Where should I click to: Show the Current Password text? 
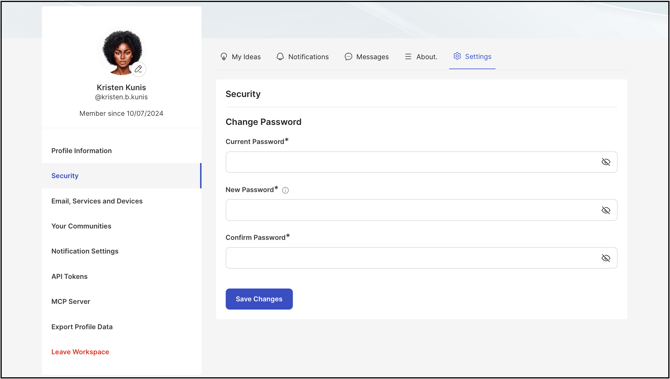[x=605, y=162]
